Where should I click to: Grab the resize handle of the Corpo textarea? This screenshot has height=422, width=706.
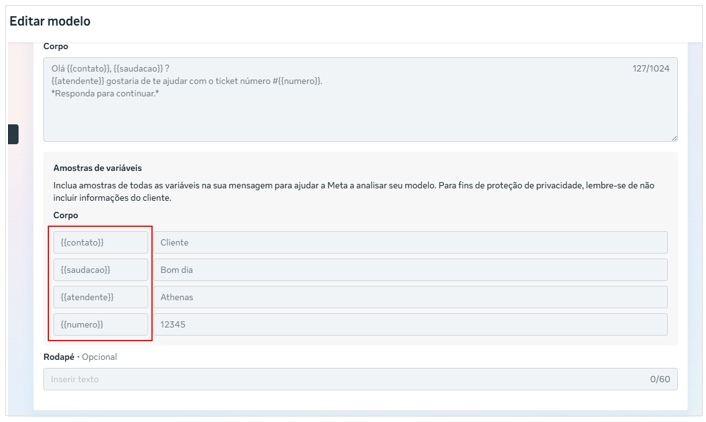[x=673, y=138]
